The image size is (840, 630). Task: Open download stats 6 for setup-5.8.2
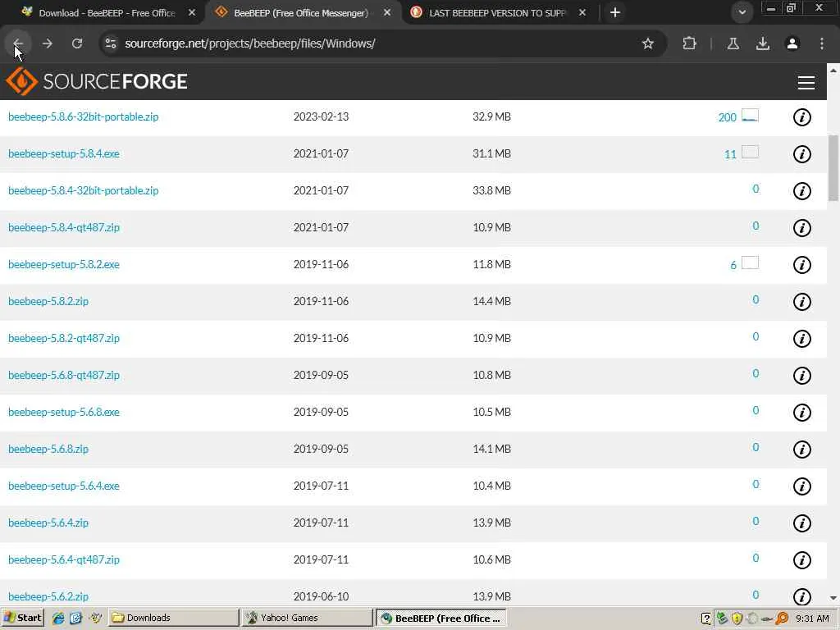[744, 264]
